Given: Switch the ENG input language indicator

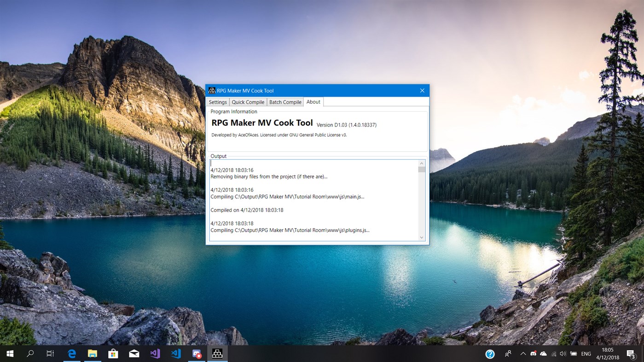Looking at the screenshot, I should pos(586,354).
